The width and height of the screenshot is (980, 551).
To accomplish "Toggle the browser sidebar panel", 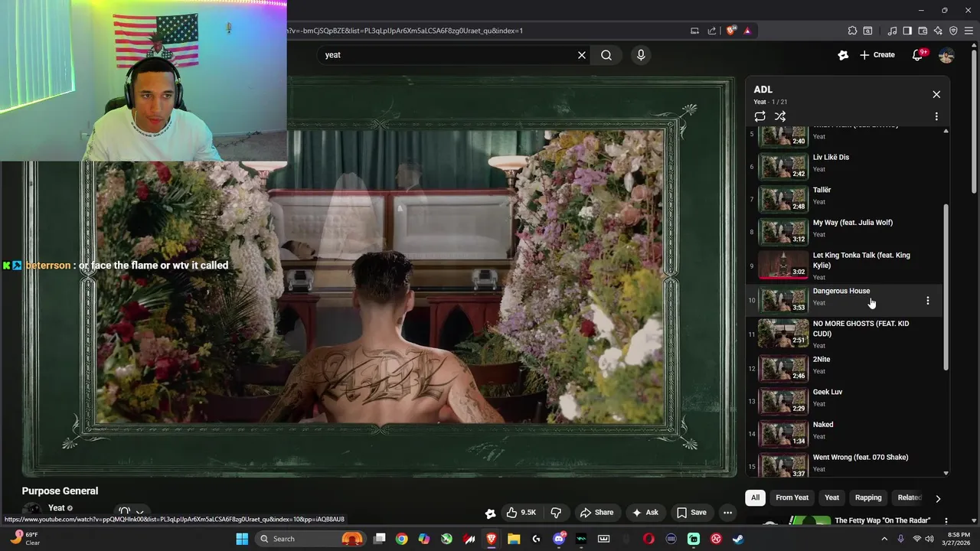I will (907, 31).
